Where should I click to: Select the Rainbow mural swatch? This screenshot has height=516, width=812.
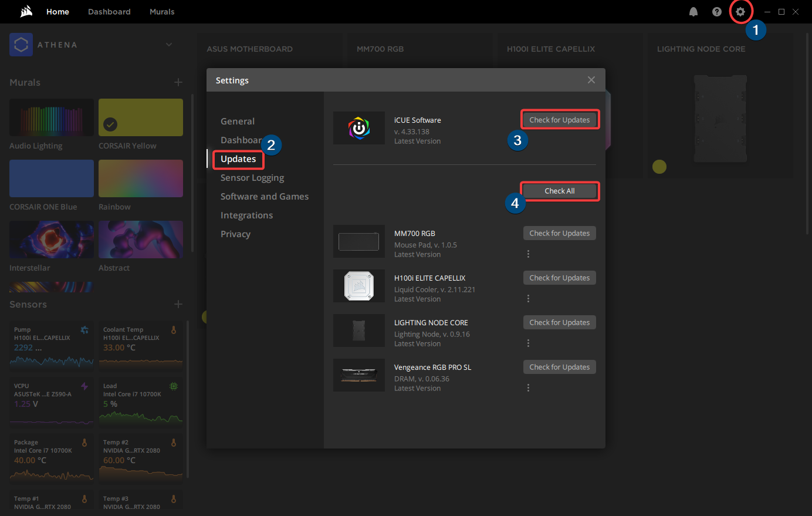pos(141,178)
